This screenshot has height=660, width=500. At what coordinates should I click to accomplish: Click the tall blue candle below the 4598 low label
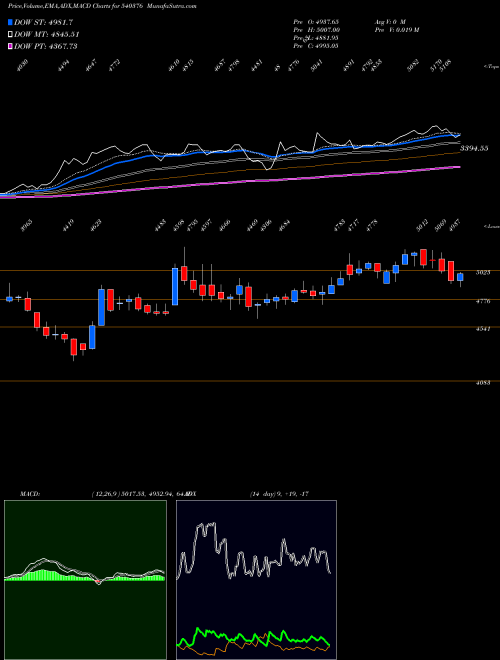pos(175,286)
